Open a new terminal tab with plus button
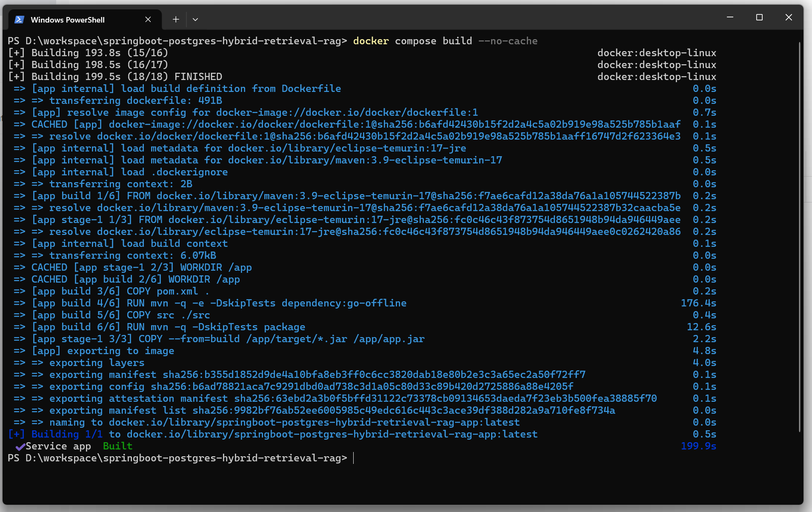This screenshot has width=812, height=512. pyautogui.click(x=175, y=19)
